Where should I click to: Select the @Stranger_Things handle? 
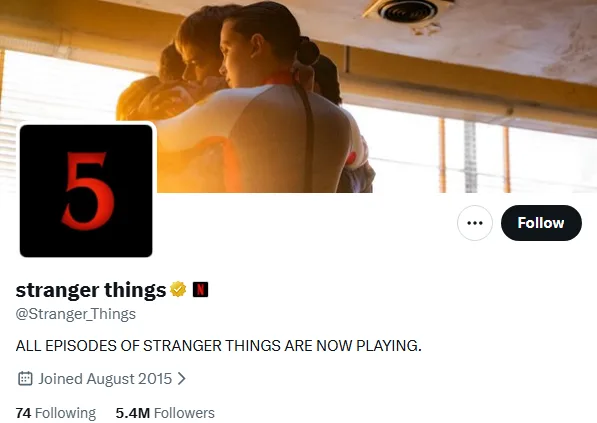75,314
